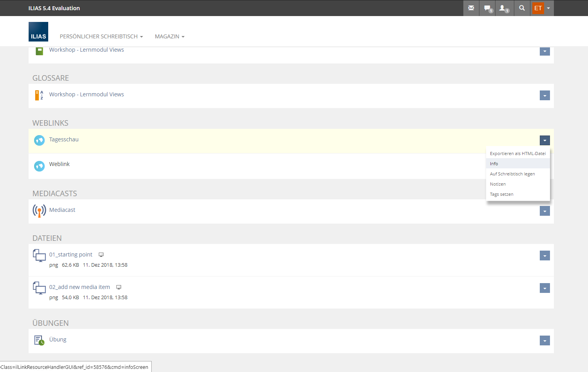Open the chat conversations icon
The image size is (588, 372).
pos(487,8)
